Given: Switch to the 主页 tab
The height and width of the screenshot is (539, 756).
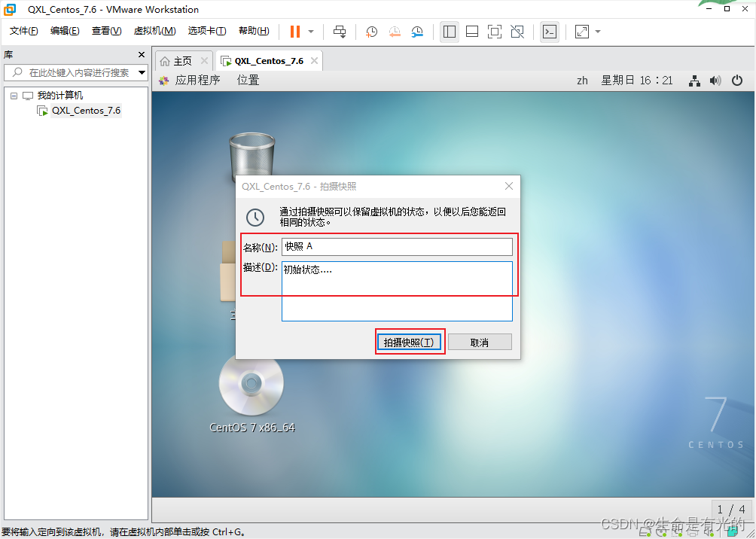Looking at the screenshot, I should coord(182,61).
